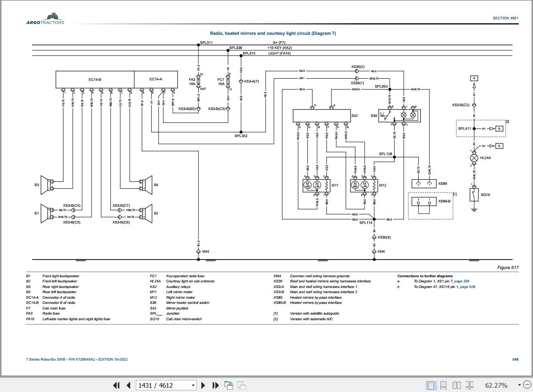Screen dimensions: 533x392
Task: Click the SPL411 junction label
Action: click(x=465, y=129)
